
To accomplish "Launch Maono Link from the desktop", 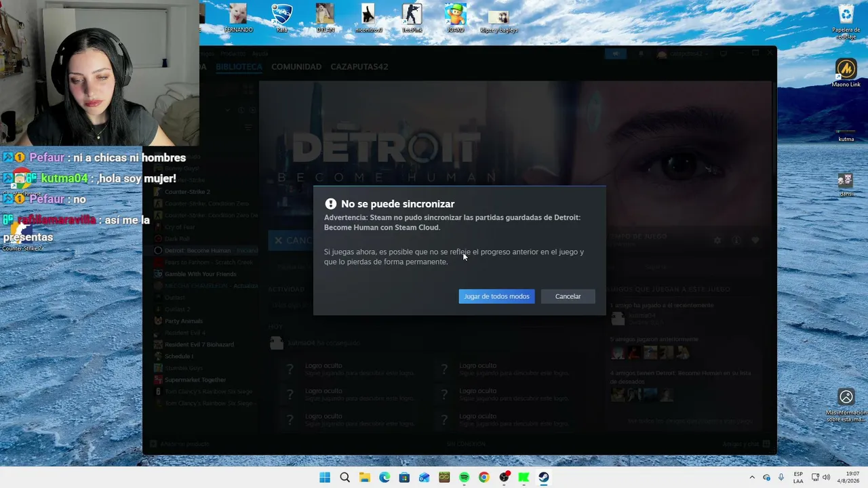I will pyautogui.click(x=846, y=73).
